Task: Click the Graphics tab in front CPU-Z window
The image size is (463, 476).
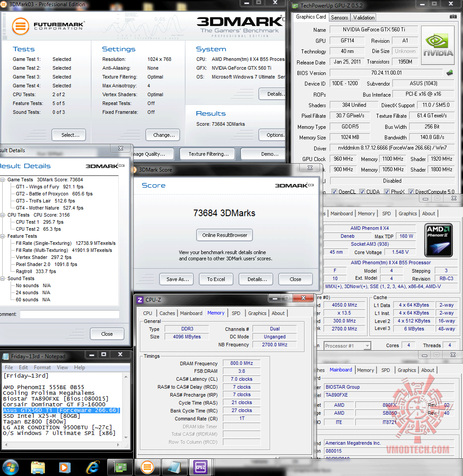Action: pos(257,313)
